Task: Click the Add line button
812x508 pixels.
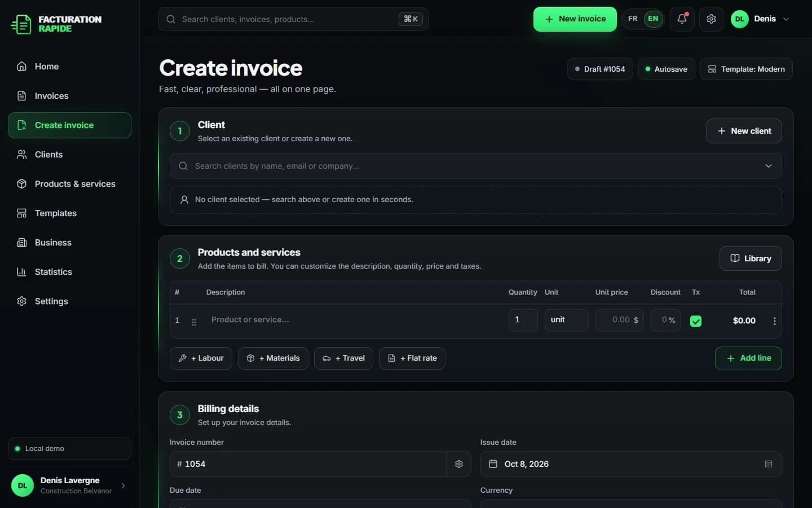Action: tap(748, 358)
